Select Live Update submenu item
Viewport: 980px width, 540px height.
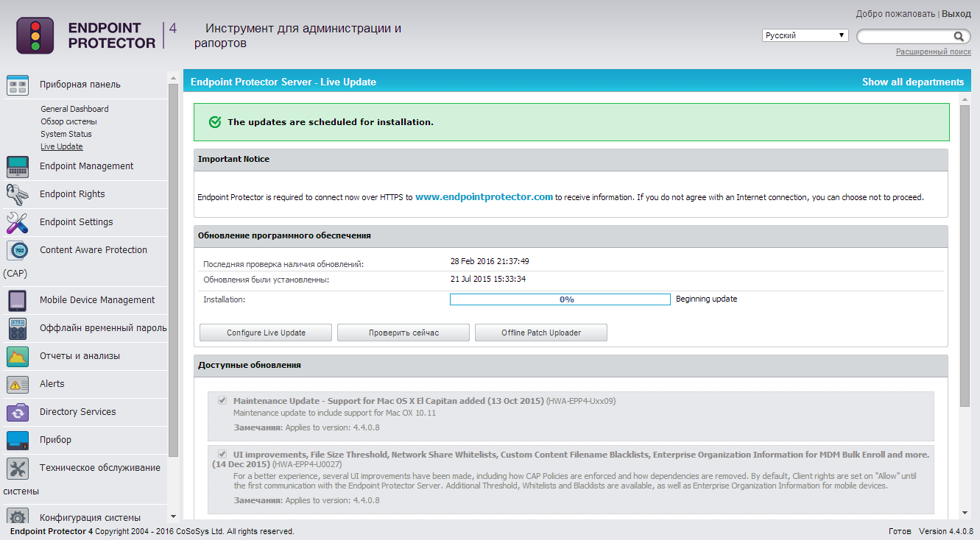62,146
